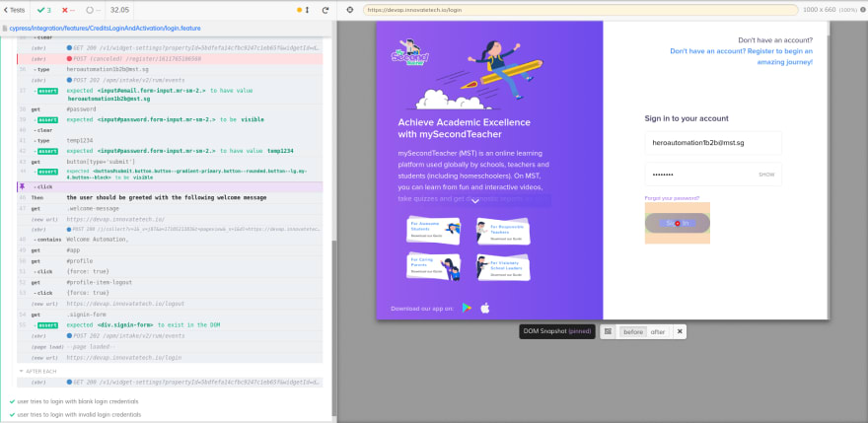Select the 'type temp1234' command row
The height and width of the screenshot is (423, 868).
[x=170, y=141]
